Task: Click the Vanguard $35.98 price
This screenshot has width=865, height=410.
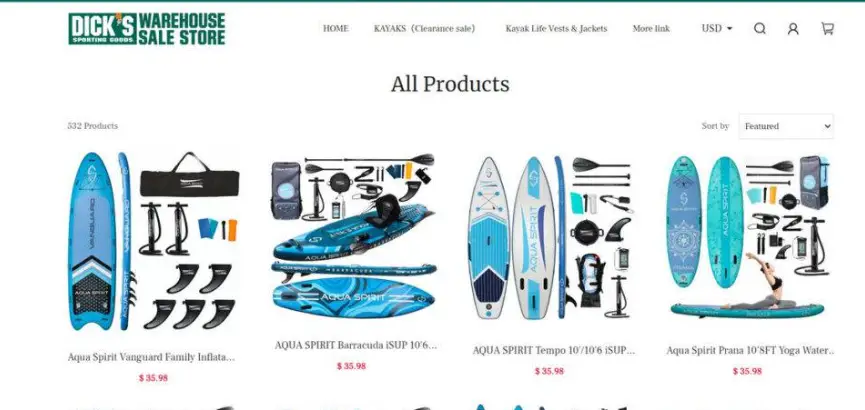Action: tap(153, 378)
